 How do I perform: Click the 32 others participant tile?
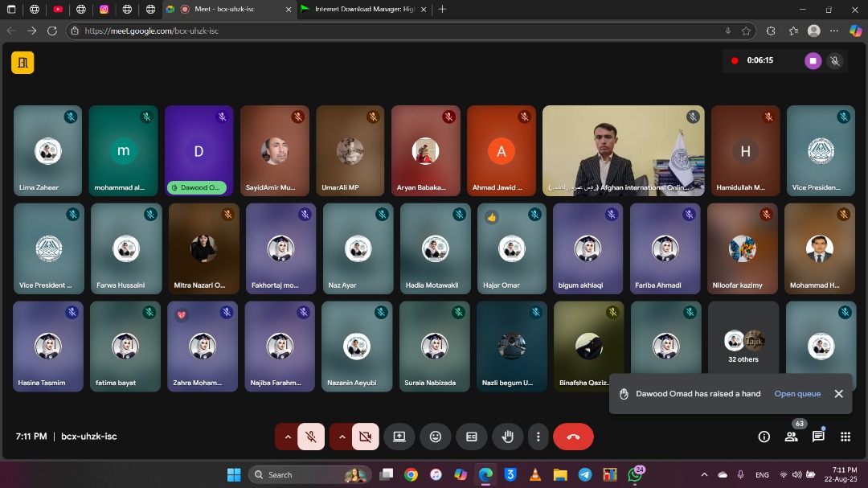coord(743,346)
